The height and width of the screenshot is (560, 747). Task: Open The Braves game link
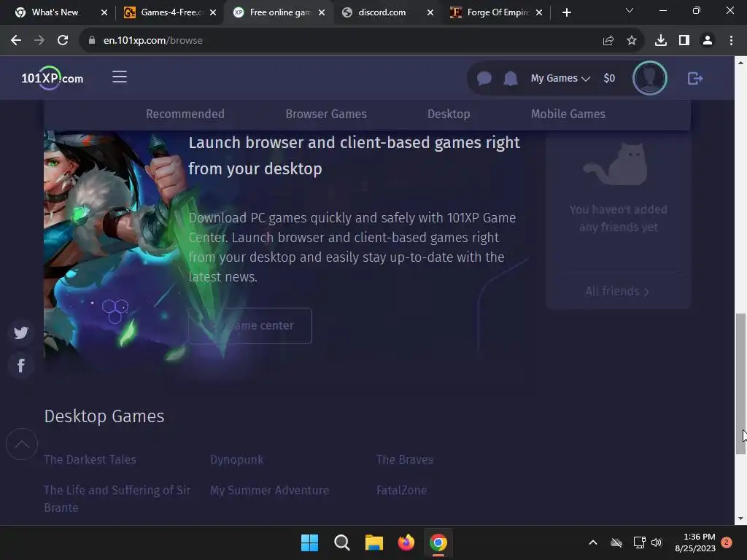point(405,459)
